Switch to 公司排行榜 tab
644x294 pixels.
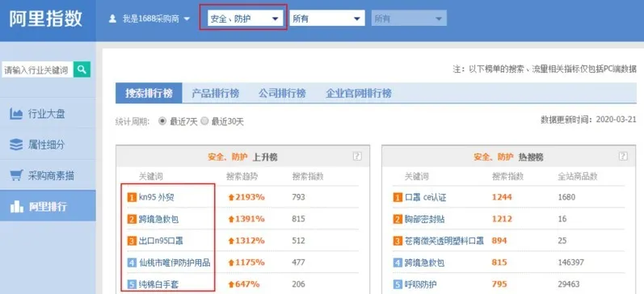pyautogui.click(x=282, y=93)
